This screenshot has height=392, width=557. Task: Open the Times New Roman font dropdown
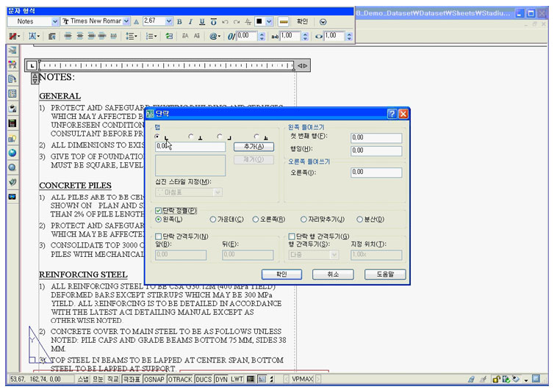tap(126, 21)
